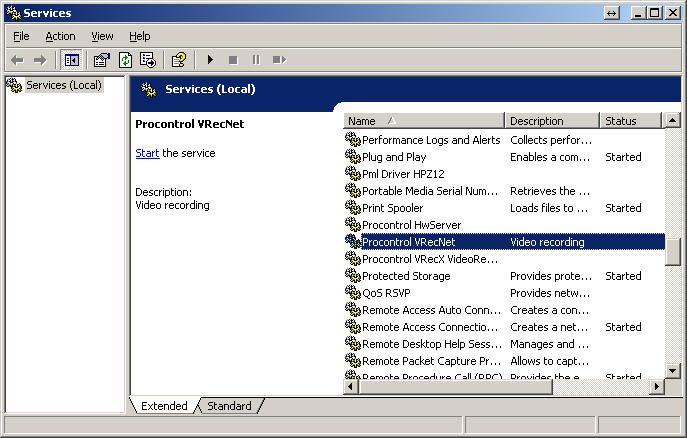This screenshot has height=438, width=687.
Task: Click the vertical scrollbar thumb
Action: 673,252
